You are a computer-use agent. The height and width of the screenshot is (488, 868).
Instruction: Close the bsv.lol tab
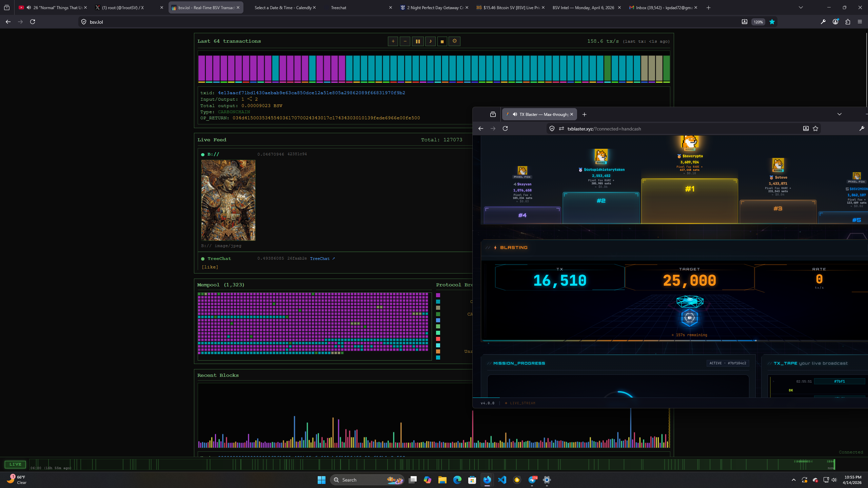click(x=238, y=7)
